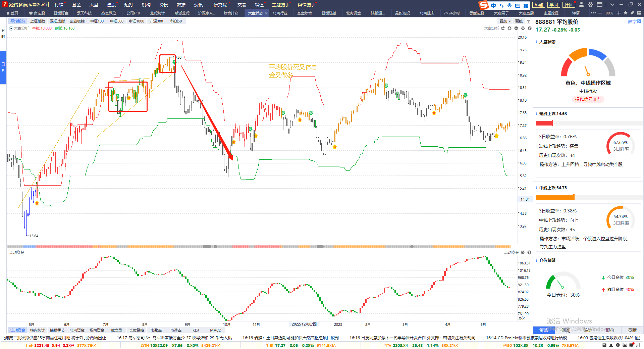Click the chart icon in bottom status bar
The height and width of the screenshot is (349, 644).
click(625, 345)
